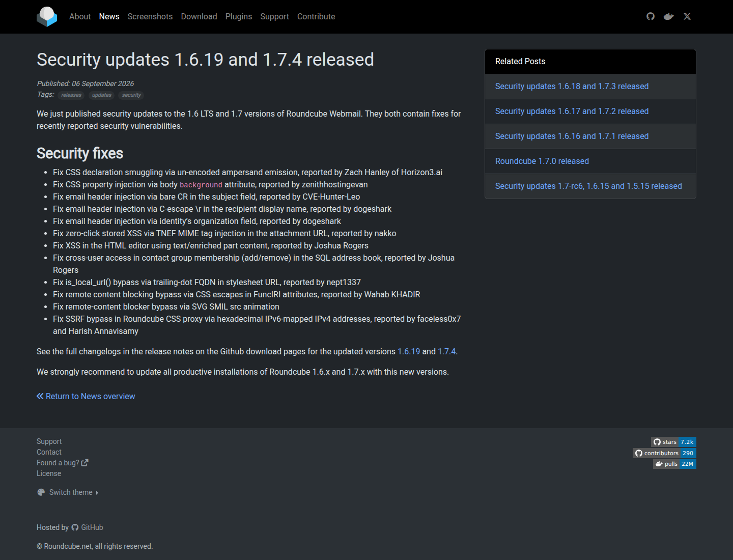Click the article title heading

(x=205, y=60)
